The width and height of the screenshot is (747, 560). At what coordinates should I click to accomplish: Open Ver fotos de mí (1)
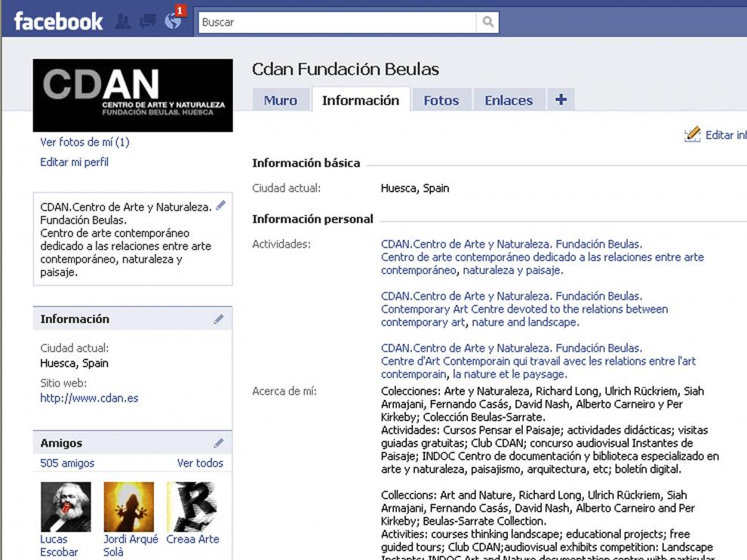tap(85, 142)
